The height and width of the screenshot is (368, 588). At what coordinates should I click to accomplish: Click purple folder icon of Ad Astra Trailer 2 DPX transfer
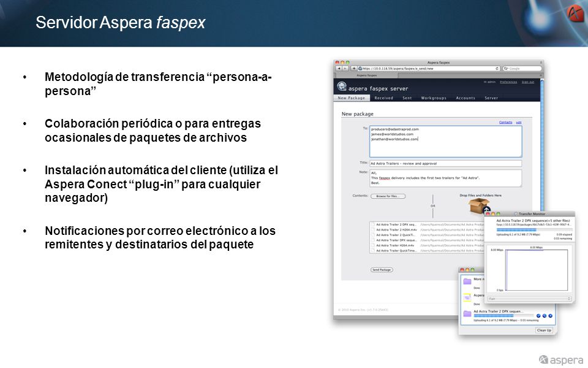(x=467, y=313)
